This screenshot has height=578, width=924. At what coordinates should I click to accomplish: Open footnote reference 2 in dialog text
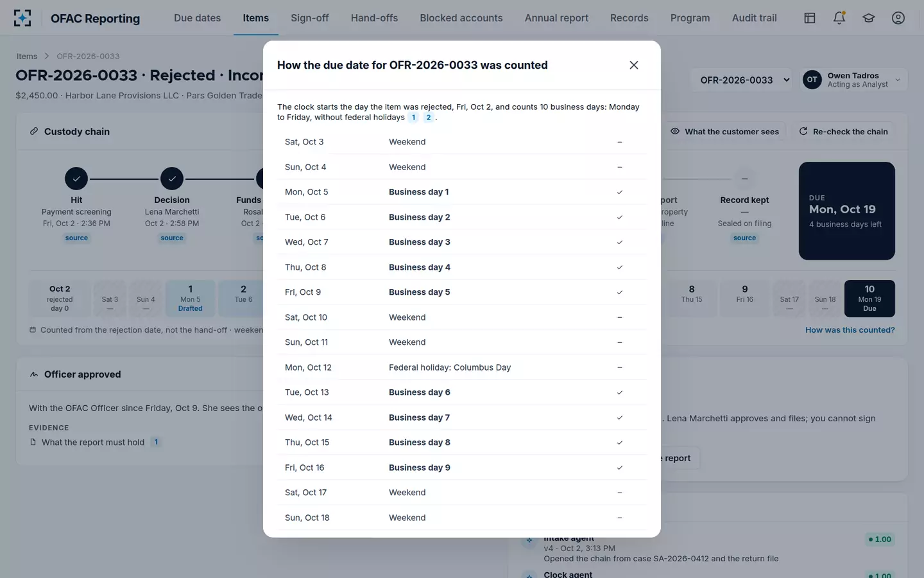(429, 118)
